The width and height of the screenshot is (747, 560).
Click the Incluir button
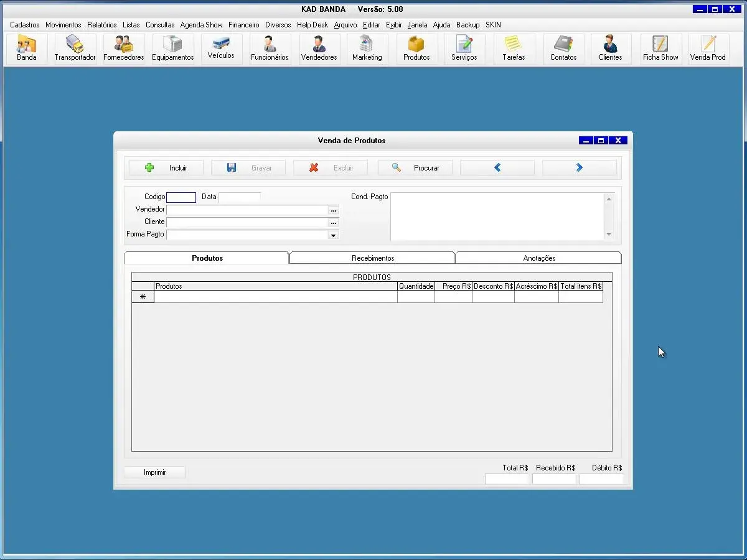[166, 168]
